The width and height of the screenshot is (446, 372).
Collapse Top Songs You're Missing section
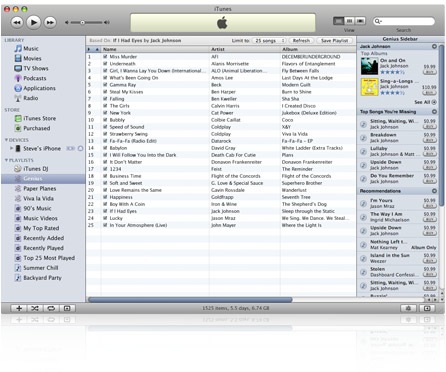coord(434,112)
